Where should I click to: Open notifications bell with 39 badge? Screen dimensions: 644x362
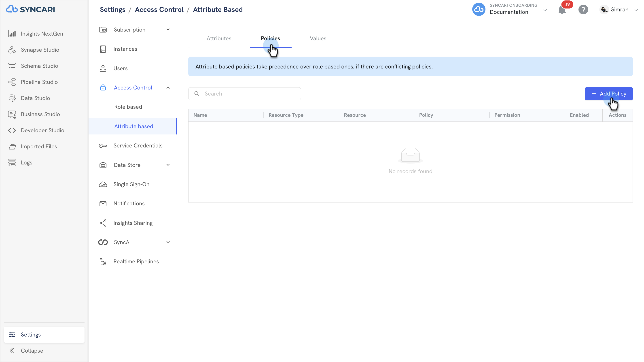pos(563,9)
